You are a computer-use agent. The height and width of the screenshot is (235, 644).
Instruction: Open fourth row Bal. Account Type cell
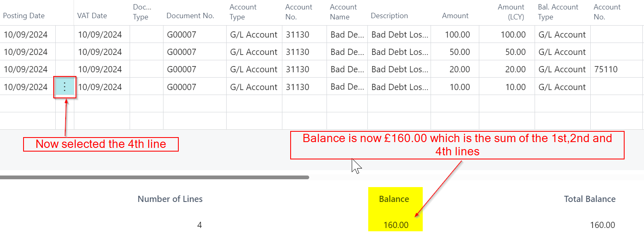tap(562, 87)
